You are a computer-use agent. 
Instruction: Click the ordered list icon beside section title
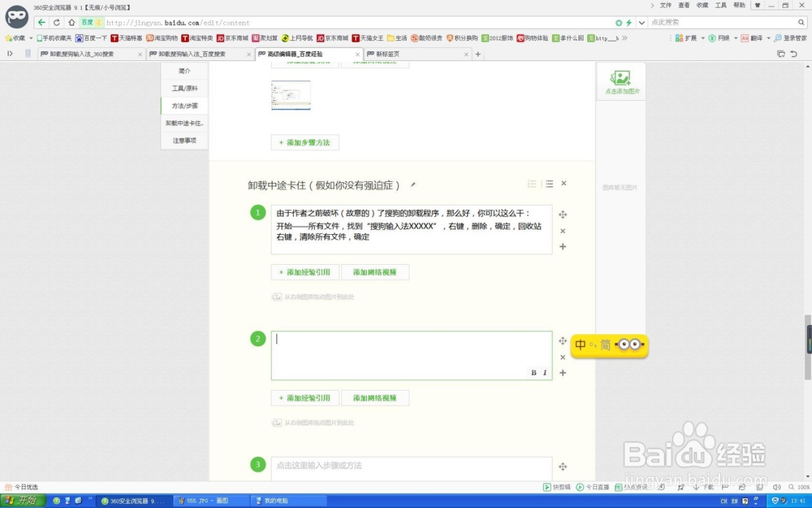pos(532,184)
